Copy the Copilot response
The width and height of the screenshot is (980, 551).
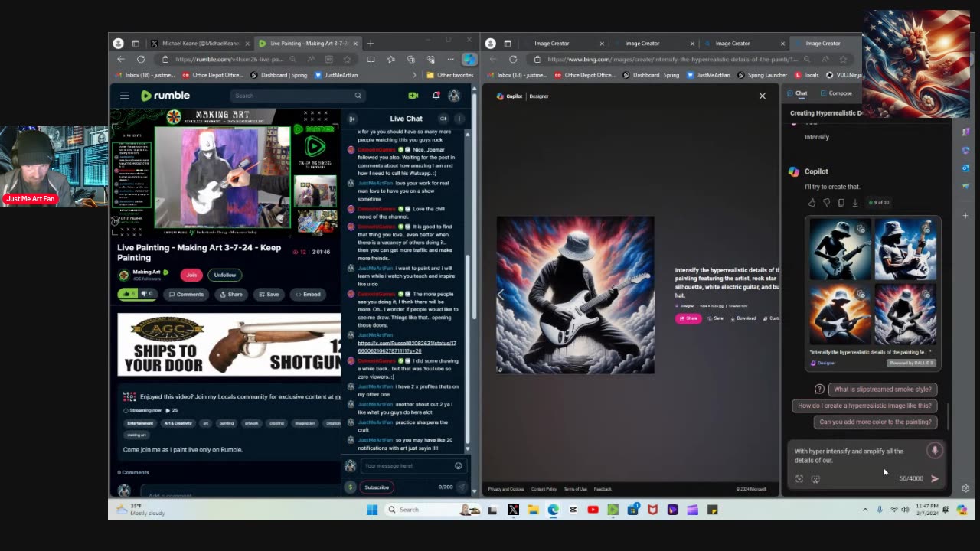pyautogui.click(x=841, y=203)
